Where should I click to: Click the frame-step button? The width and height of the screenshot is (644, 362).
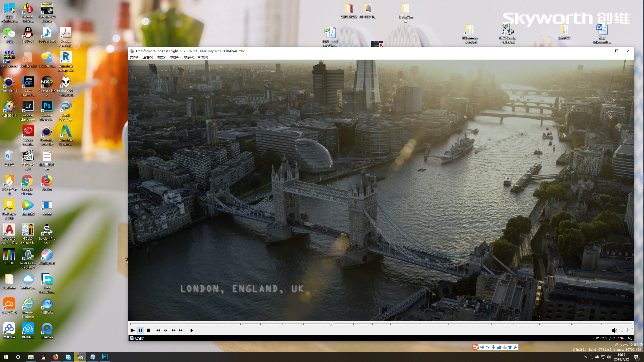[191, 330]
